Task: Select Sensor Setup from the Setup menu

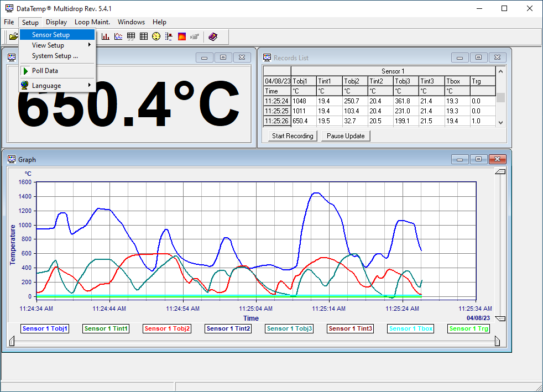Action: click(x=57, y=35)
